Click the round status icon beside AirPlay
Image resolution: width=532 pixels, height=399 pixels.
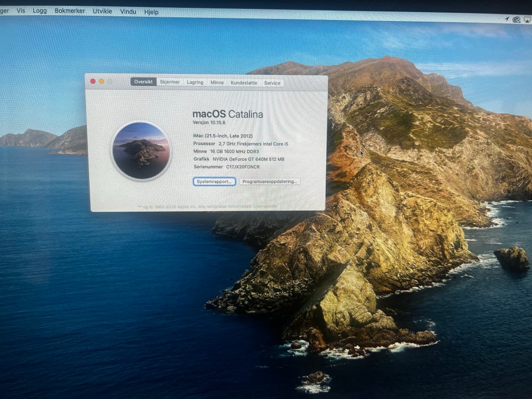516,19
